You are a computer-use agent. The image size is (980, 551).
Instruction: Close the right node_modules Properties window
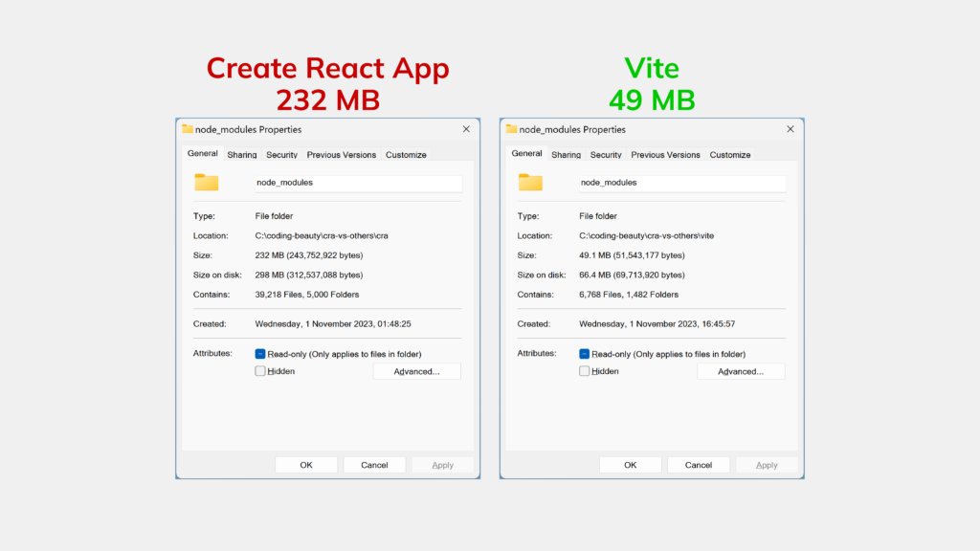790,129
